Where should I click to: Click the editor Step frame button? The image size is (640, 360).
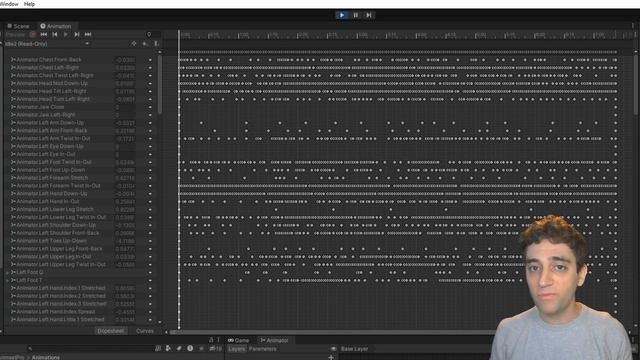pyautogui.click(x=369, y=15)
